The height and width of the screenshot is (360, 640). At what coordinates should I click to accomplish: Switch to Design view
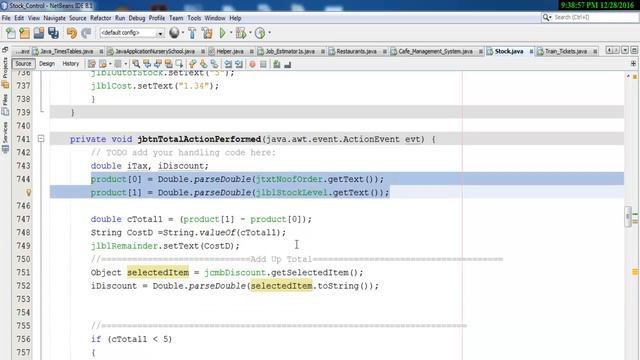[x=47, y=64]
